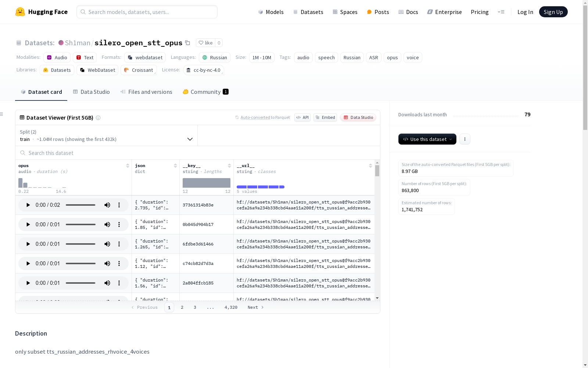The width and height of the screenshot is (588, 368).
Task: Open Data Studio from the viewer header
Action: tap(358, 117)
